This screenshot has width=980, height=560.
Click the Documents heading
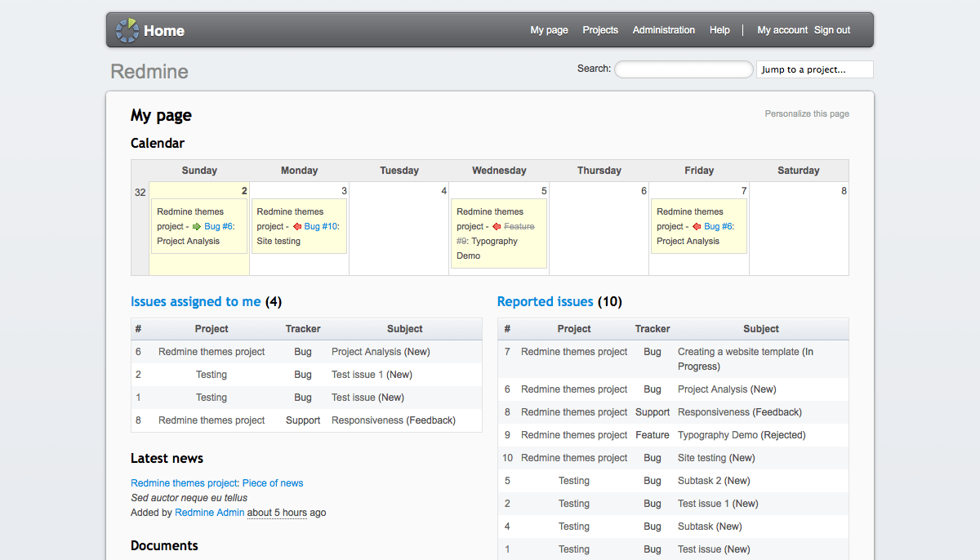(x=164, y=546)
